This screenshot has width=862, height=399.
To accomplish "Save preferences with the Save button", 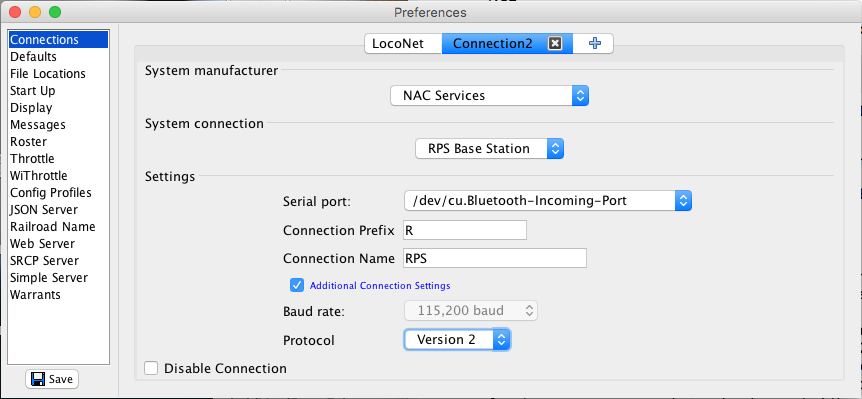I will 52,379.
